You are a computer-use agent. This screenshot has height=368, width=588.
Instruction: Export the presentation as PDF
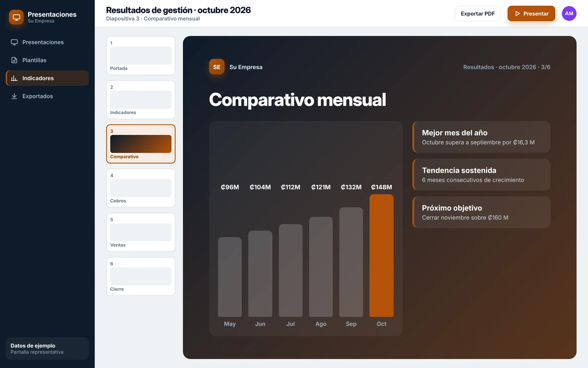pyautogui.click(x=478, y=13)
